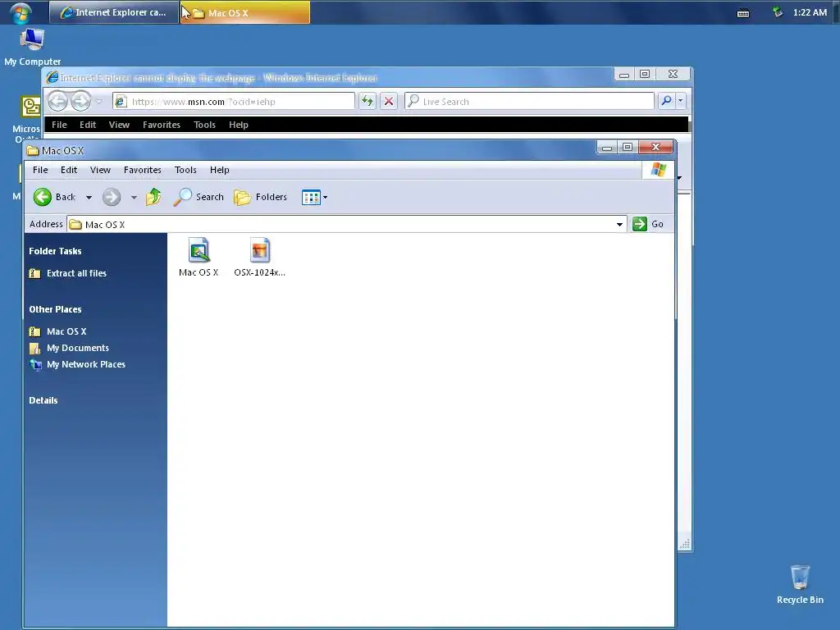Select the Recycle Bin desktop icon
840x630 pixels.
(800, 584)
